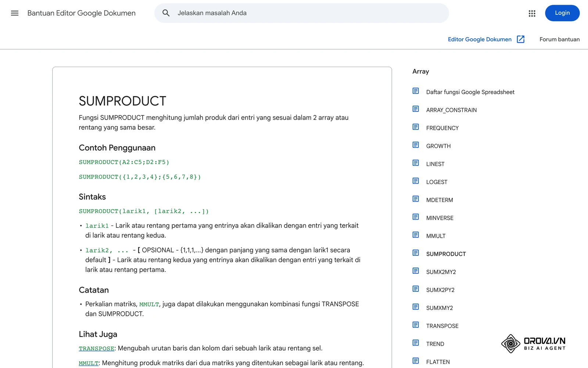
Task: Click the article icon next to LOGEST
Action: tap(416, 181)
